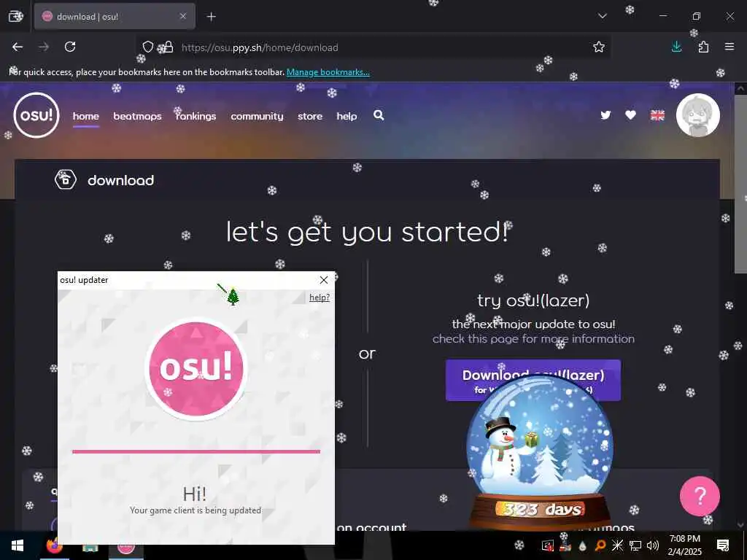Click the page vertical scrollbar thumb
This screenshot has height=560, width=747.
tap(741, 184)
